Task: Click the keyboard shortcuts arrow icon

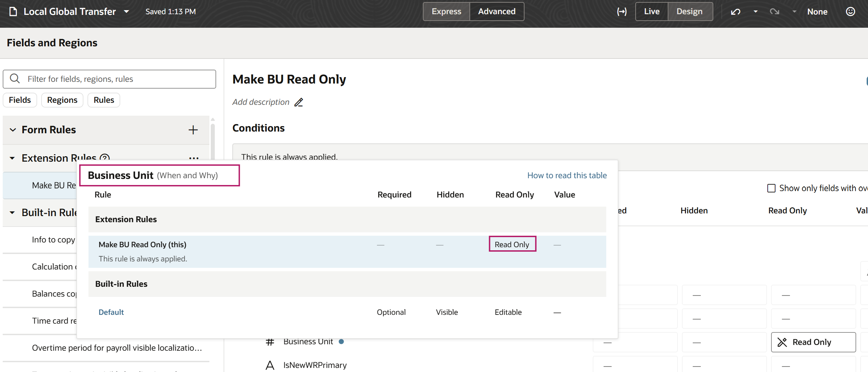Action: pos(622,11)
